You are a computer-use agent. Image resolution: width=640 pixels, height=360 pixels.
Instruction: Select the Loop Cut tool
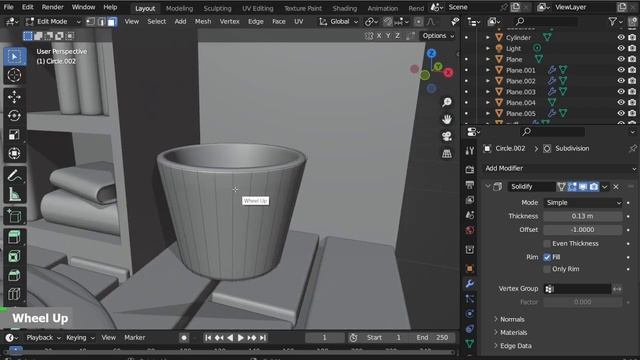14,294
